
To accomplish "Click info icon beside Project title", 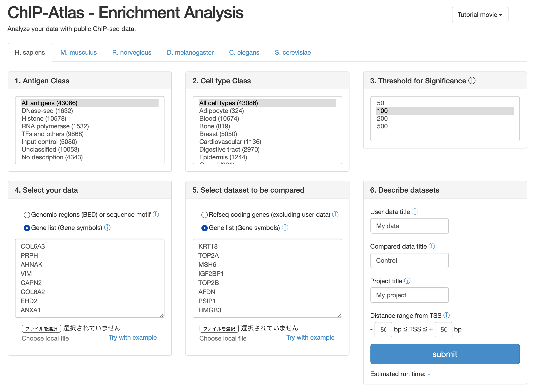I will (407, 281).
